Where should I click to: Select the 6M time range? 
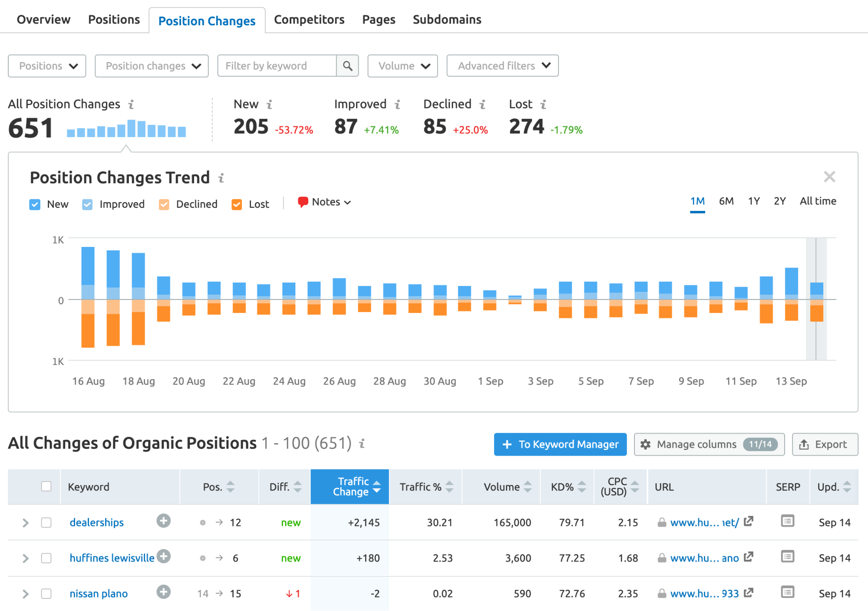click(726, 201)
